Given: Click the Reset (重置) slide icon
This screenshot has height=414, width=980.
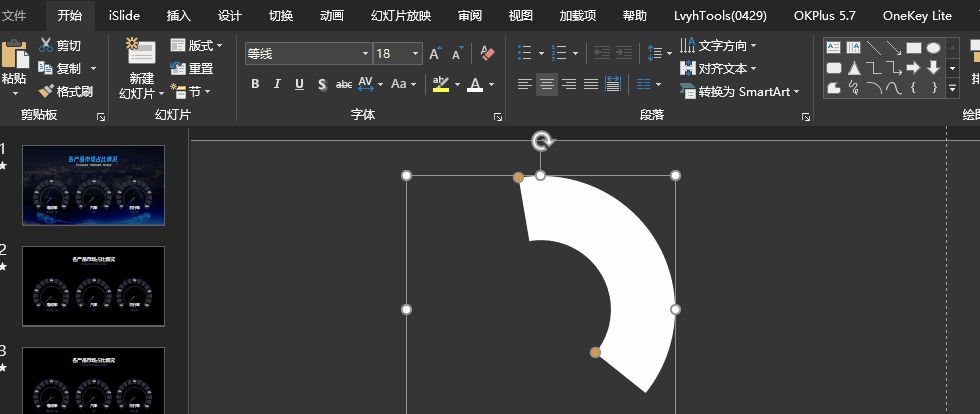Looking at the screenshot, I should tap(178, 69).
